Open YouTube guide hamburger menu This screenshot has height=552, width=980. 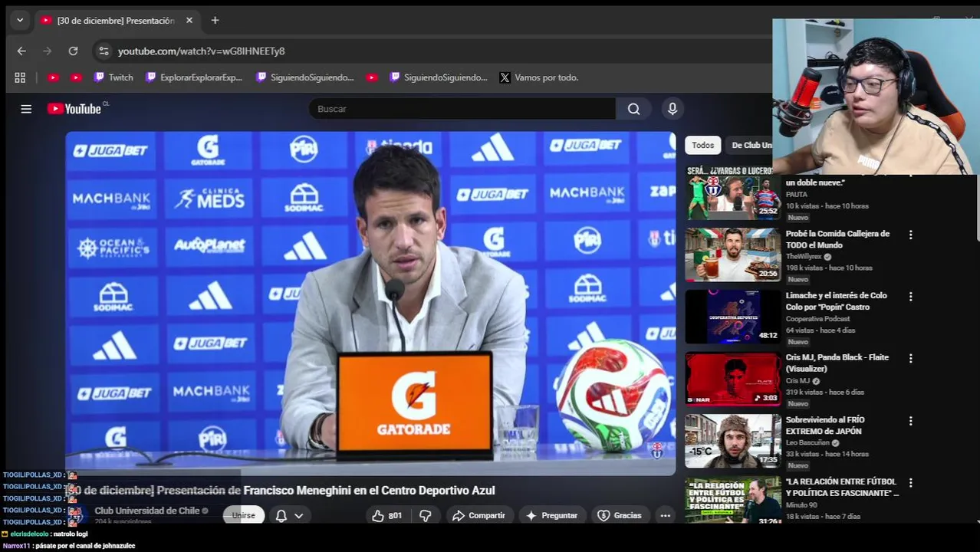coord(26,109)
